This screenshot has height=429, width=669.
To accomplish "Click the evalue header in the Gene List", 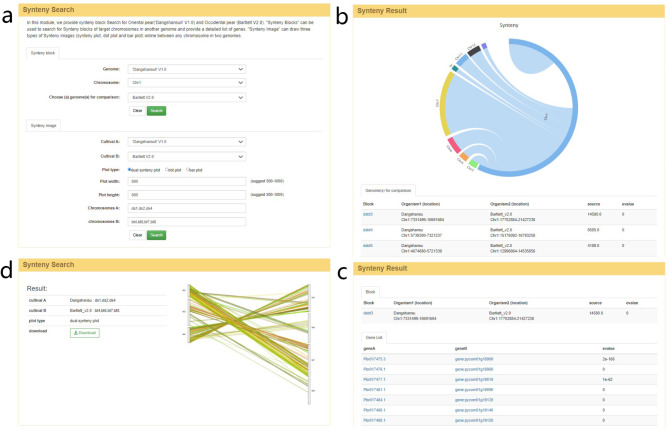I will click(x=608, y=349).
